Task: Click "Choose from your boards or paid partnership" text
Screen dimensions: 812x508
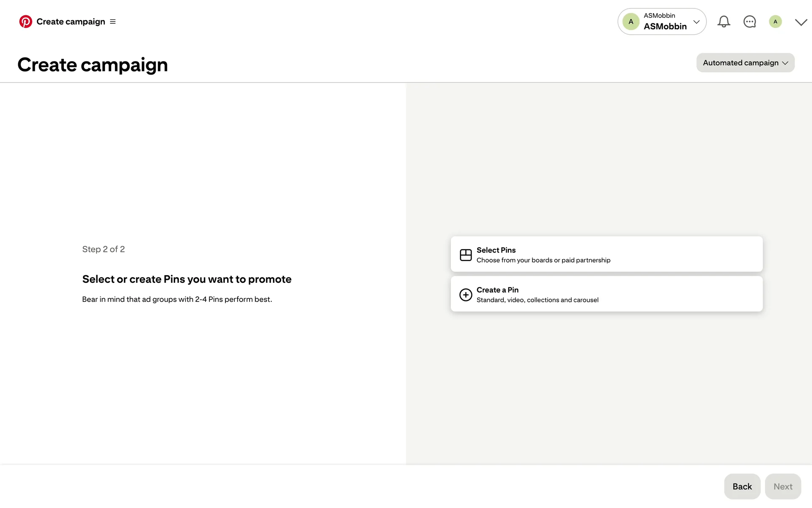Action: (543, 260)
